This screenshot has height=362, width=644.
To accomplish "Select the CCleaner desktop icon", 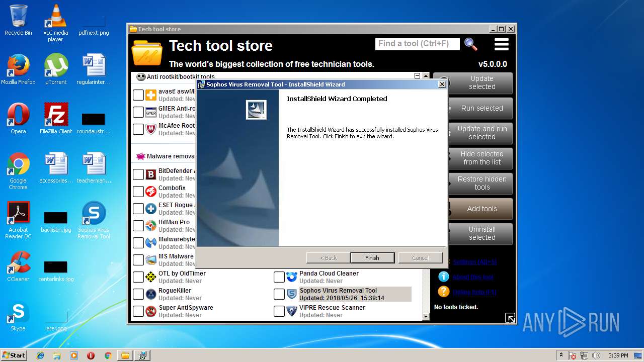I will pos(18,267).
